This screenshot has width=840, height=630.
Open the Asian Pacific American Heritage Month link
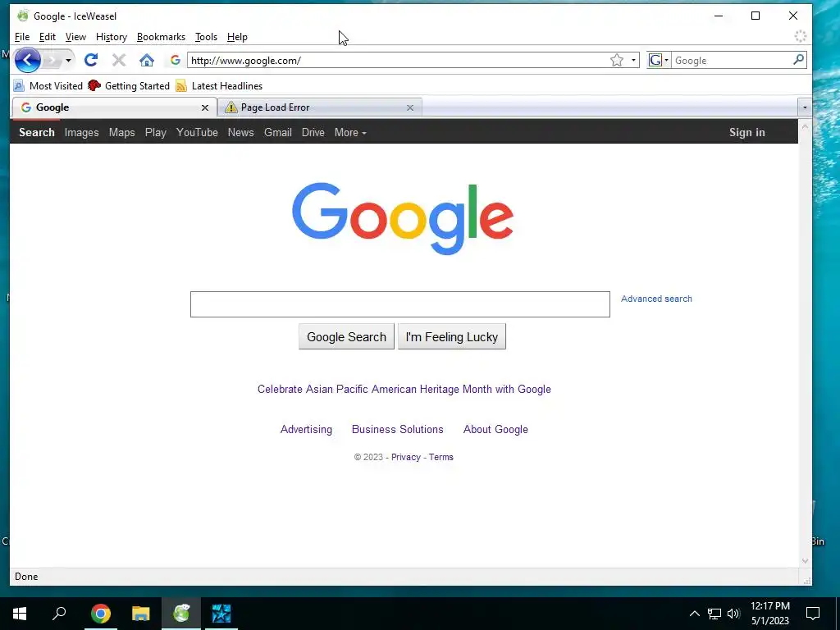click(404, 390)
